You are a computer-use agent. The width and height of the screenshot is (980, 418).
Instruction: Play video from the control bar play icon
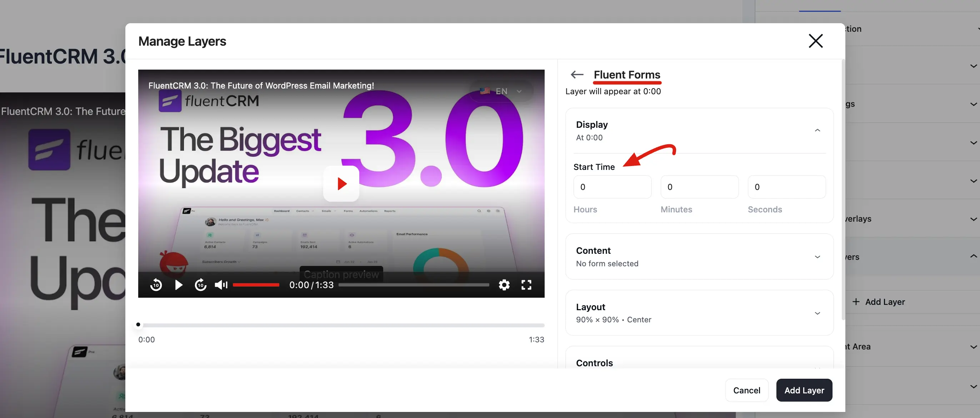[x=179, y=284]
